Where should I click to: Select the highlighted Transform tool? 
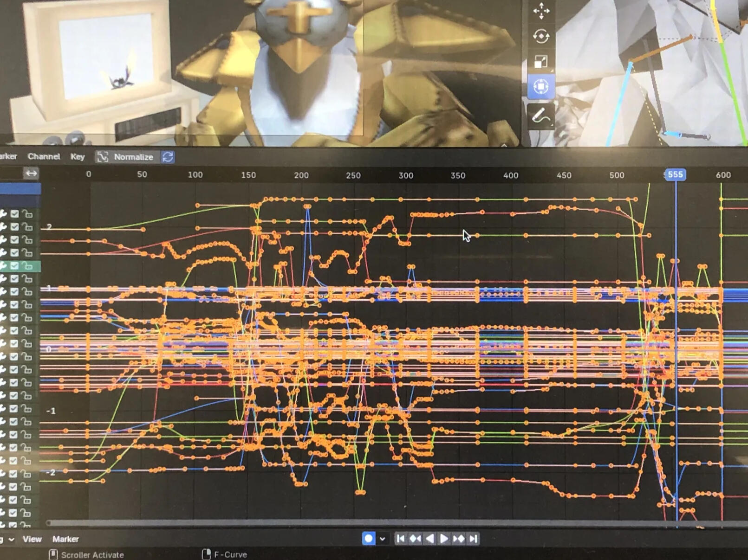click(541, 87)
